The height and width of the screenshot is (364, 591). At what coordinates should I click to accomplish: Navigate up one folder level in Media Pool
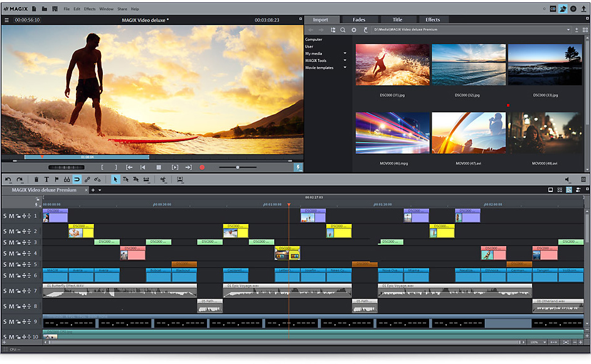tap(365, 29)
